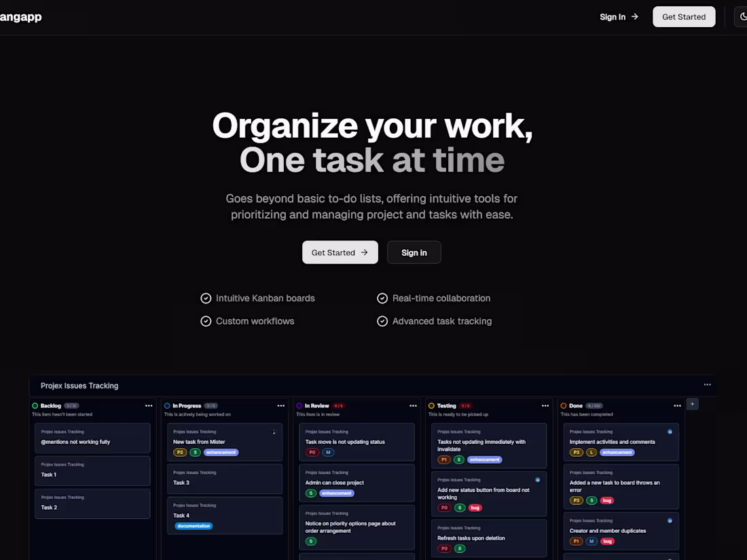Click the checkmark icon beside Advanced task tracking
The height and width of the screenshot is (560, 747).
[x=382, y=320]
